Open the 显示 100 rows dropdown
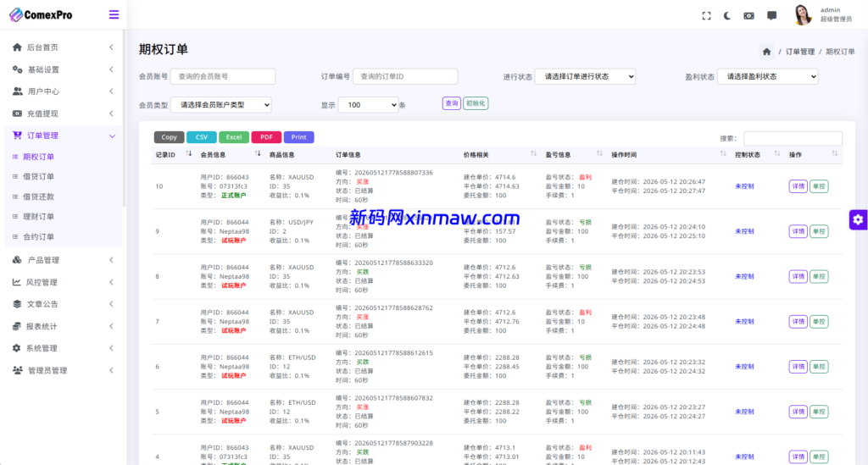 click(x=369, y=104)
